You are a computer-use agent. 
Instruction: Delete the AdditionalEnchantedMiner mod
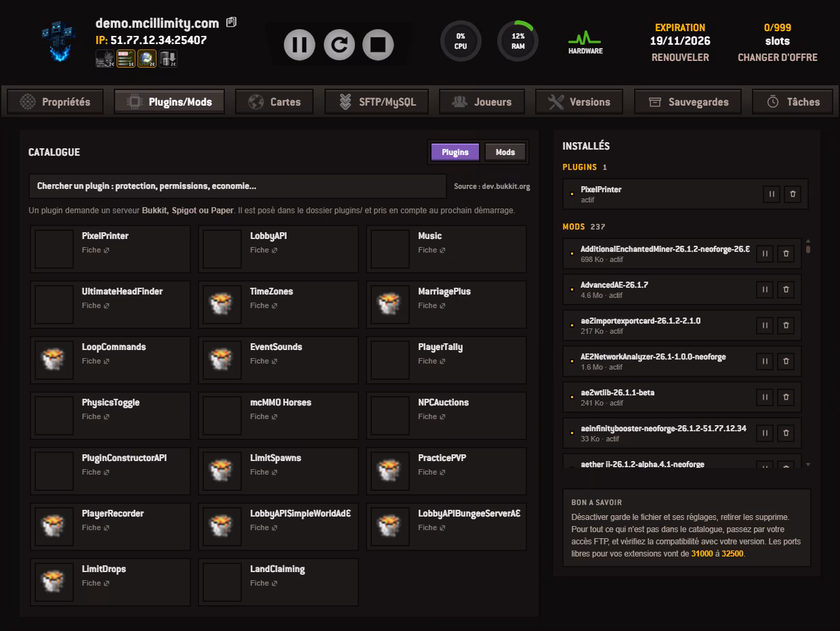(786, 254)
